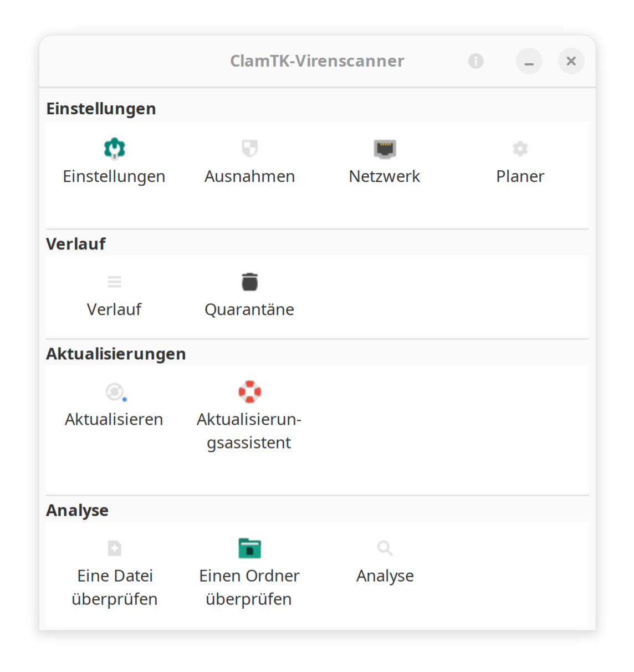Viewport: 634px width, 672px height.
Task: Open the Aktualisierungsassistent lifebuoy icon
Action: coord(250,392)
